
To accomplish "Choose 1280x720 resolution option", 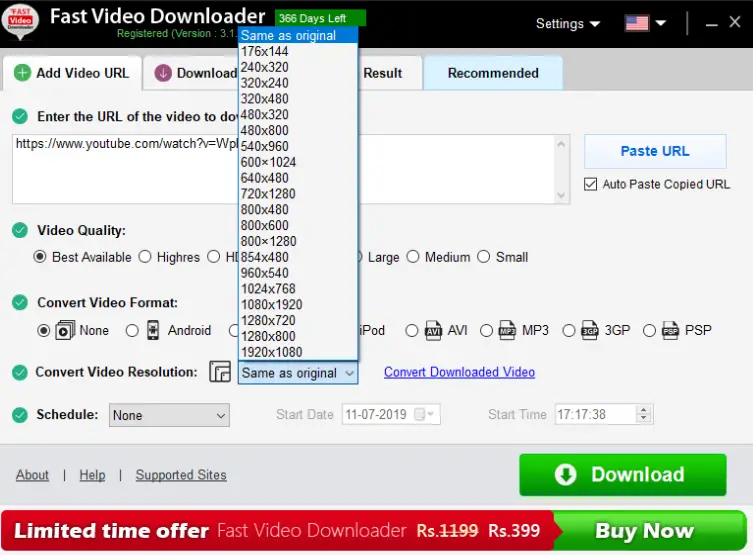I will pos(298,321).
